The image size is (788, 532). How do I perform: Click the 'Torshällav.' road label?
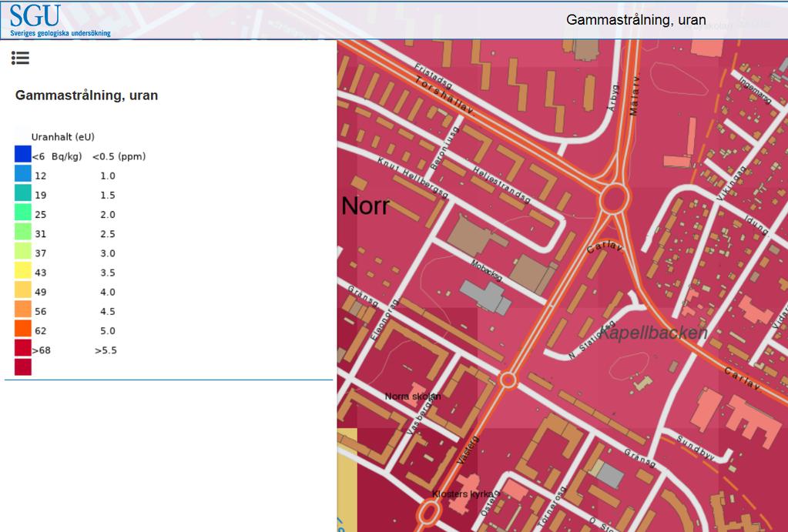tap(445, 96)
